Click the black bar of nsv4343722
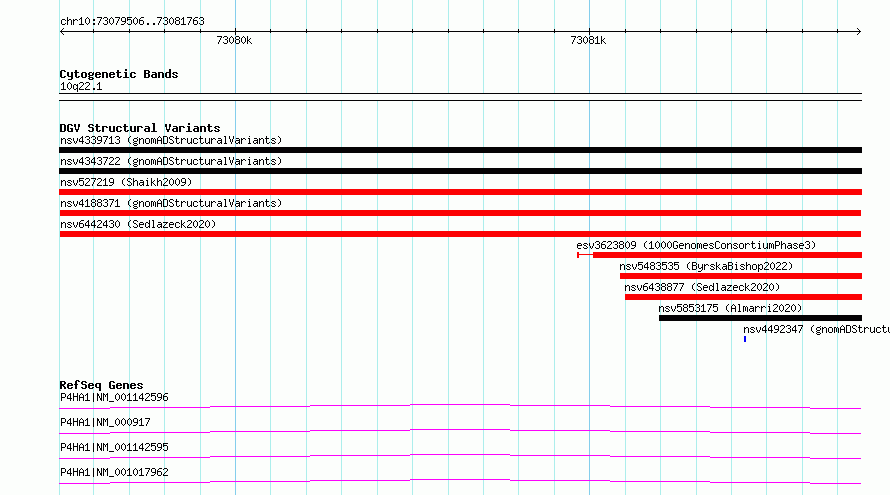The width and height of the screenshot is (890, 495). point(460,171)
